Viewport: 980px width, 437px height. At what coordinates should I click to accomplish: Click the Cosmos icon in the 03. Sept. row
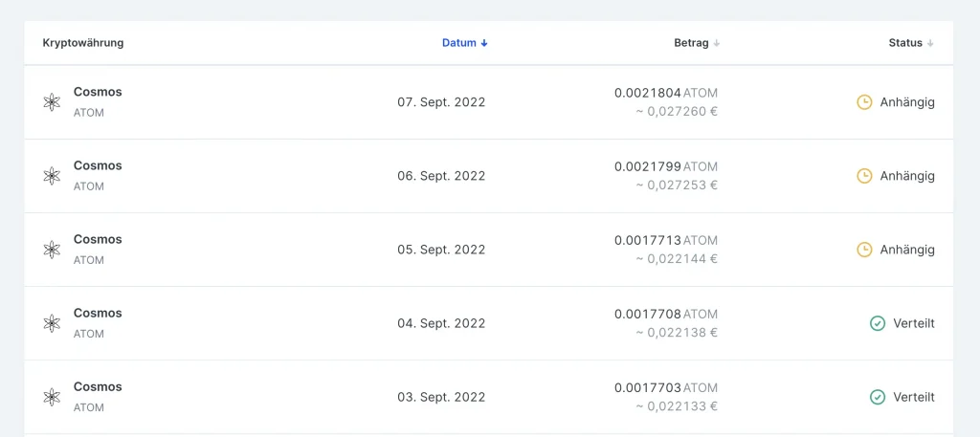[52, 397]
